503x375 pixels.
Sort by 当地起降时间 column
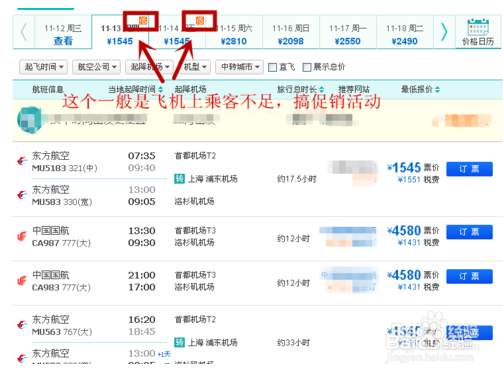(x=135, y=89)
